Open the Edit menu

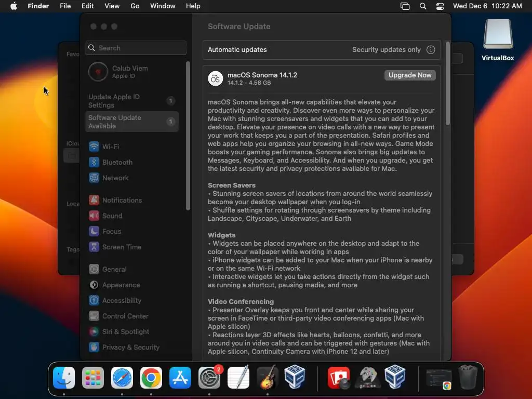87,6
